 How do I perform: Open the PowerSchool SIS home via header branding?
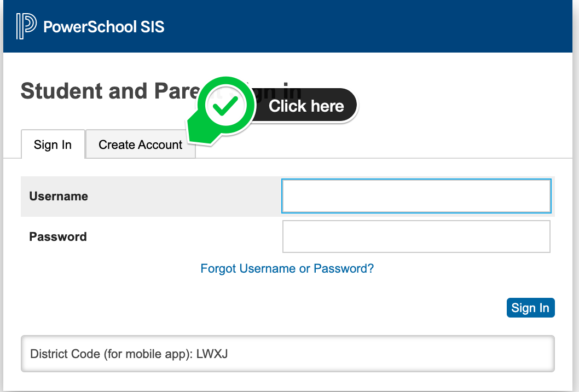tap(103, 26)
